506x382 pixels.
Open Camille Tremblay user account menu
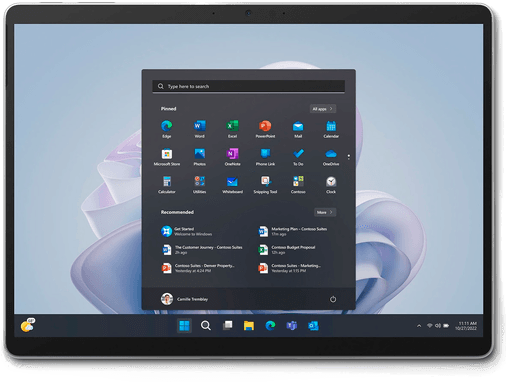[x=184, y=299]
